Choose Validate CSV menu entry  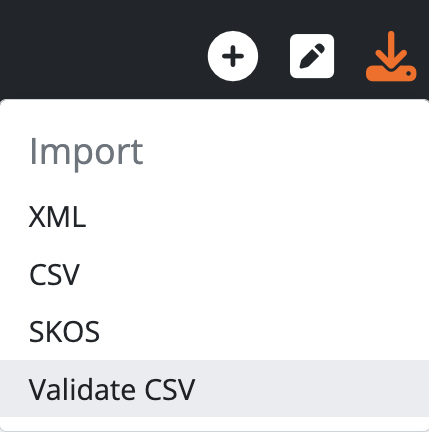214,389
